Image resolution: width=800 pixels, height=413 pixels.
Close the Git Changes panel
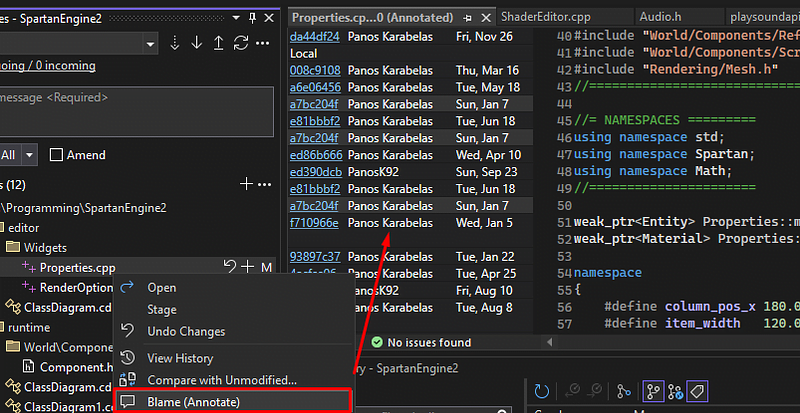point(269,18)
